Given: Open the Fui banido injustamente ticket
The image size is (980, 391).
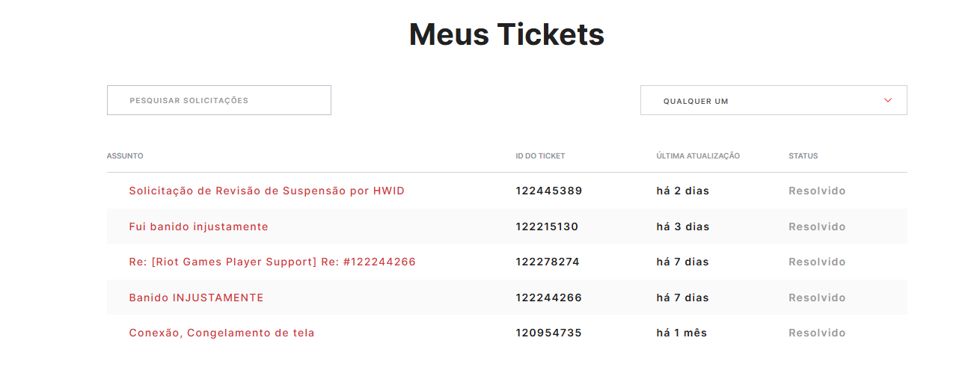Looking at the screenshot, I should click(198, 227).
